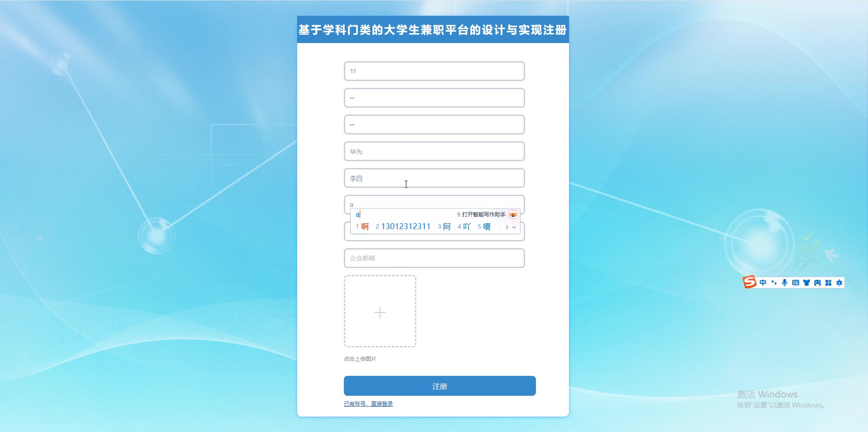The width and height of the screenshot is (868, 432).
Task: Choose the first candidate 啊
Action: coord(362,226)
